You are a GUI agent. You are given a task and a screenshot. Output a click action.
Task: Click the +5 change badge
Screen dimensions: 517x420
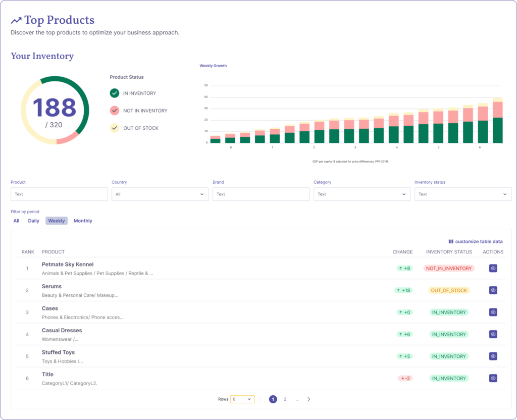click(404, 356)
